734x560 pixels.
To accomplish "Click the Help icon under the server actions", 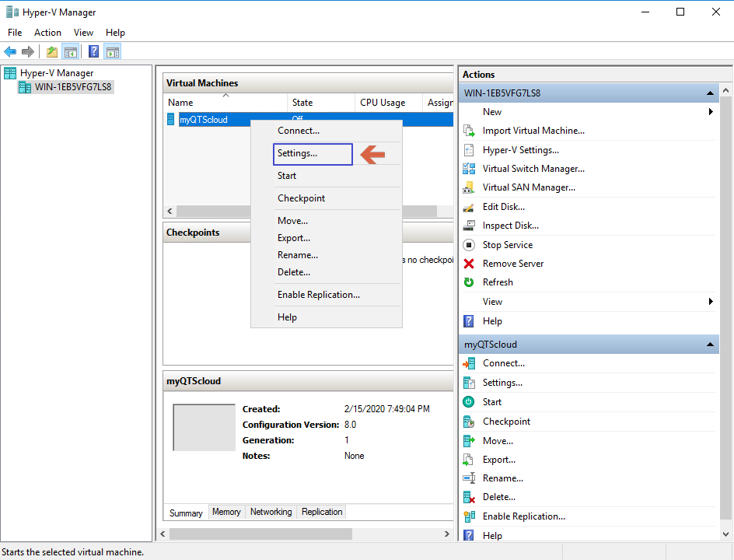I will pos(469,321).
